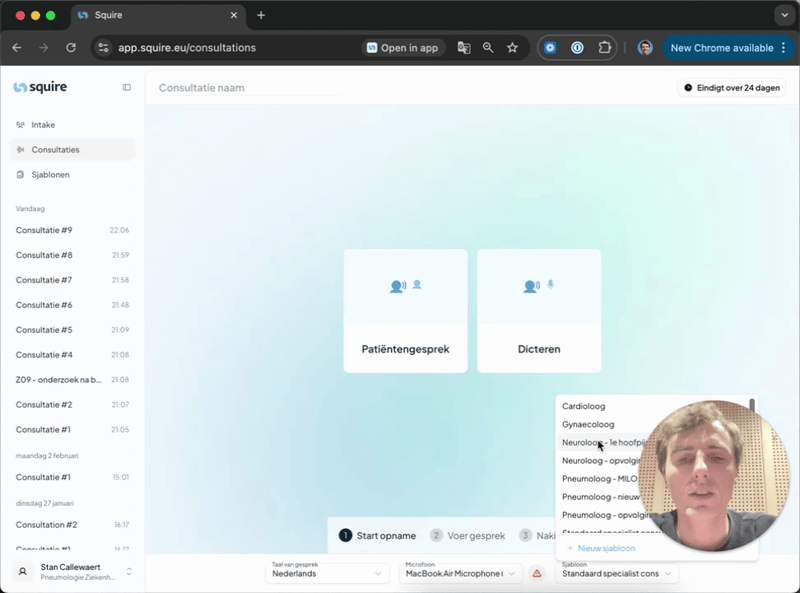This screenshot has height=593, width=800.
Task: Open Consultation #2 from dinsdag 27 januari
Action: 72,525
